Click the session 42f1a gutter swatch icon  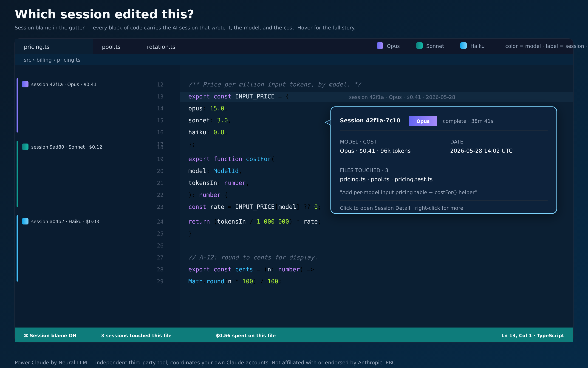tap(25, 84)
